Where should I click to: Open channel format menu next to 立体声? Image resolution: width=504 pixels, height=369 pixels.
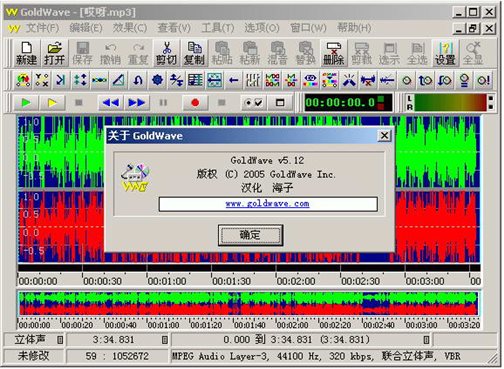click(60, 340)
